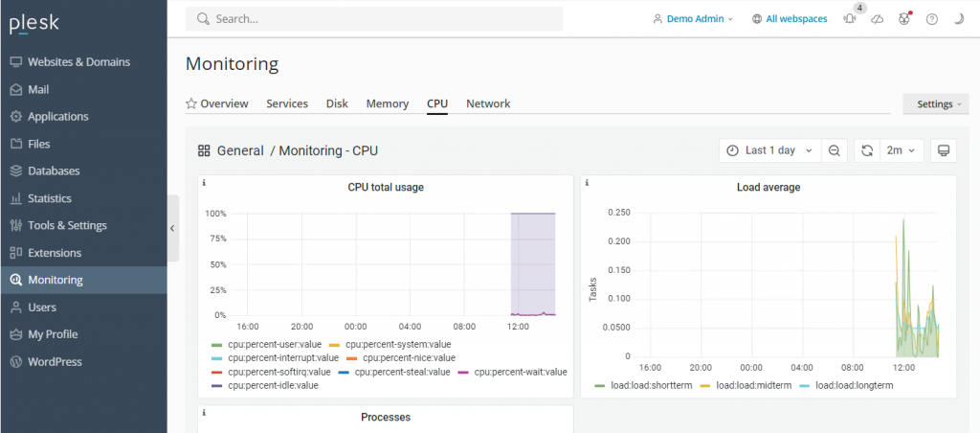This screenshot has height=433, width=980.
Task: Switch to the Network tab
Action: [488, 103]
